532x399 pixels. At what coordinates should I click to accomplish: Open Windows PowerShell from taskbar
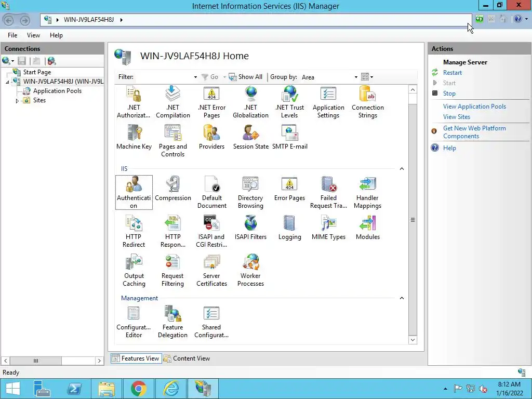point(74,389)
